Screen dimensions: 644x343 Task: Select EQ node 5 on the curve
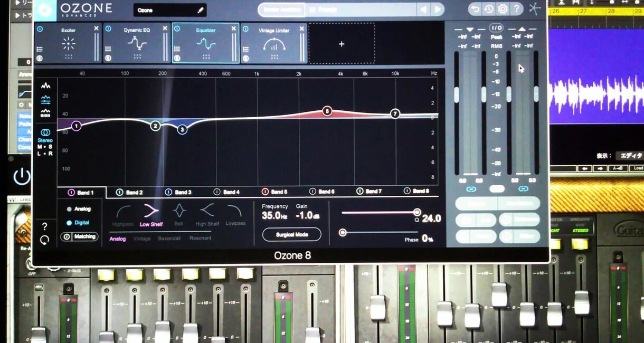[x=327, y=111]
